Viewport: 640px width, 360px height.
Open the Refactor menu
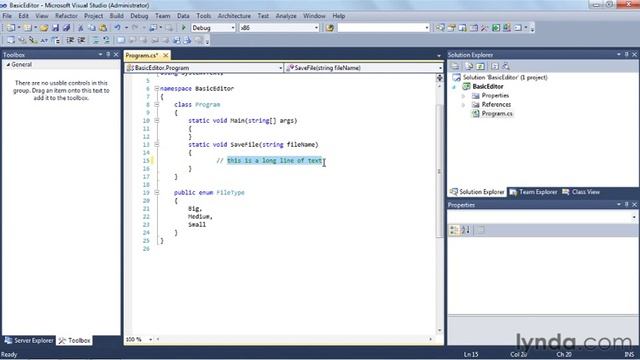click(x=66, y=16)
